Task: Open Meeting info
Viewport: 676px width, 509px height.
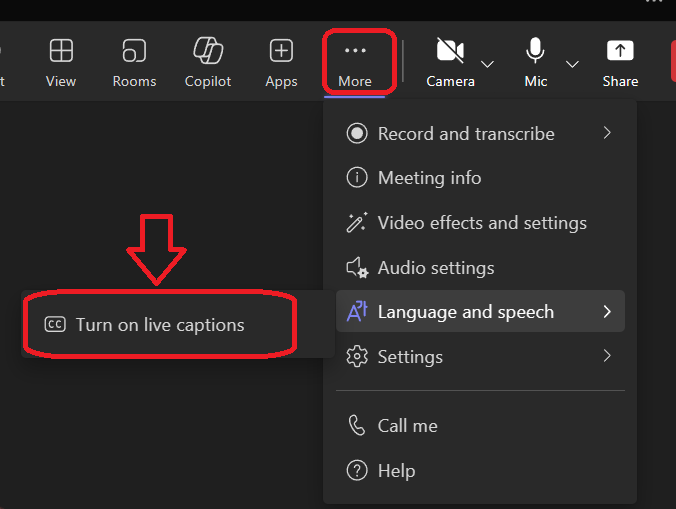Action: pyautogui.click(x=480, y=178)
